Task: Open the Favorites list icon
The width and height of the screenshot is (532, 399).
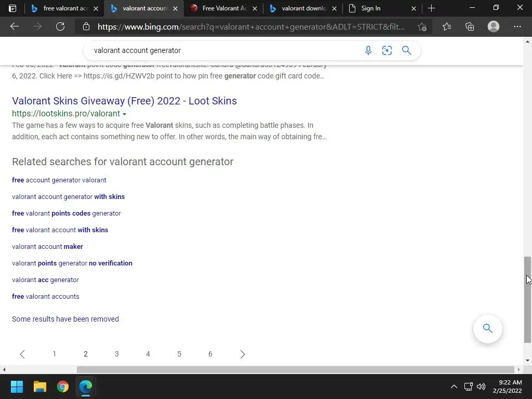Action: click(x=447, y=26)
